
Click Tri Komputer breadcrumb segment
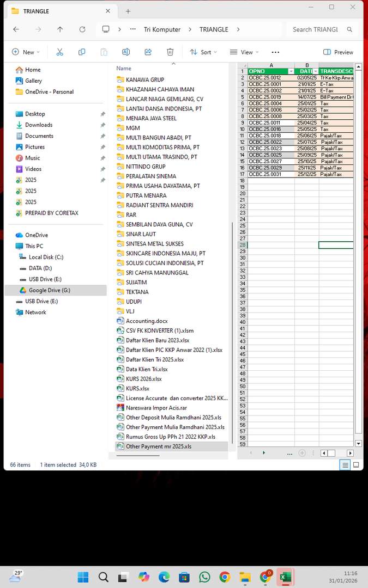tap(162, 29)
